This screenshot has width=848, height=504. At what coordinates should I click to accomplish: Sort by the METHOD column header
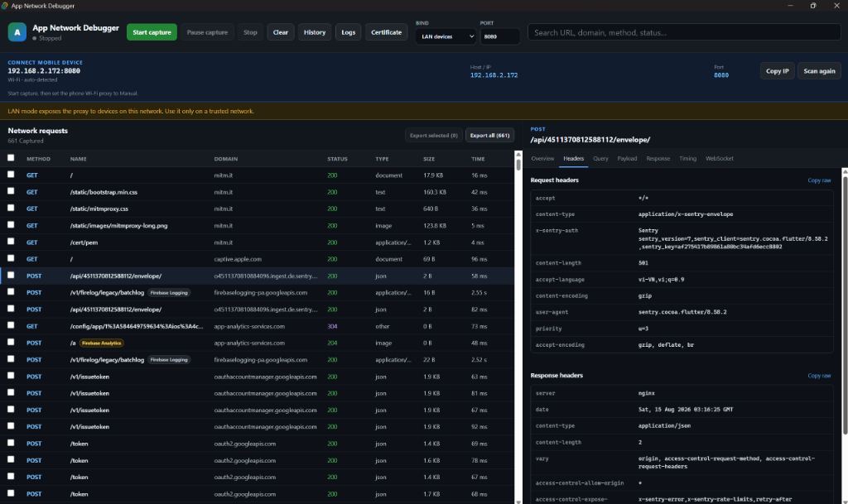point(38,159)
